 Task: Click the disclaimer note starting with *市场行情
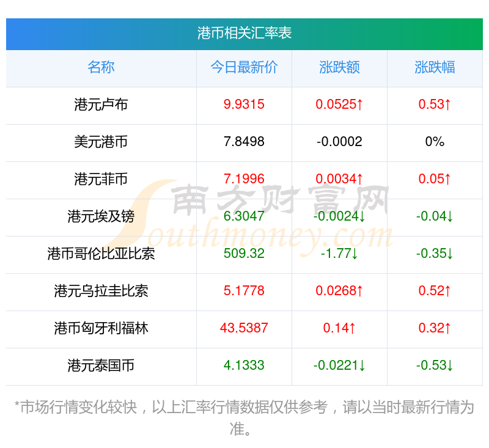pos(244,418)
